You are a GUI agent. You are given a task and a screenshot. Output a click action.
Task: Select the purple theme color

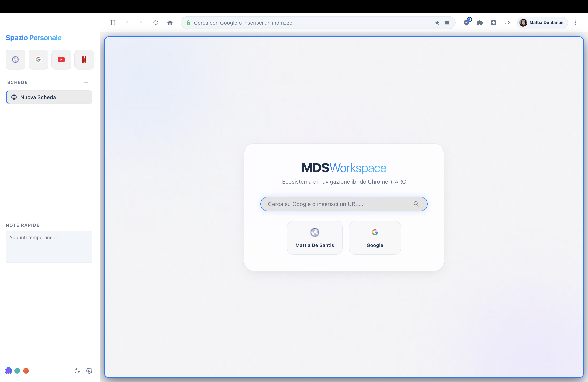8,371
